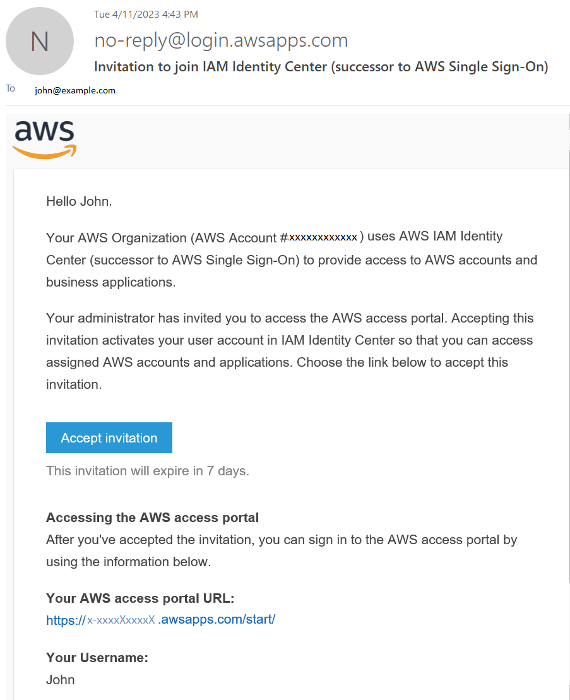This screenshot has height=700, width=570.
Task: Click the 'Your AWS access portal URL:' label
Action: (x=140, y=598)
